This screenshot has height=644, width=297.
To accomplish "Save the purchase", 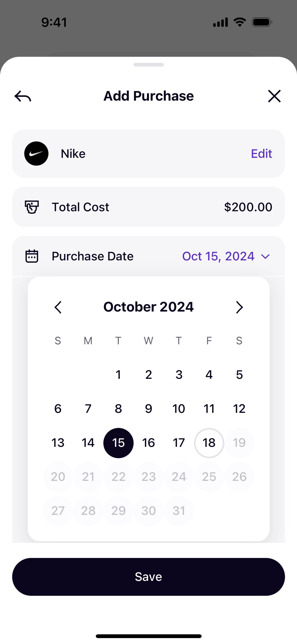I will 148,577.
